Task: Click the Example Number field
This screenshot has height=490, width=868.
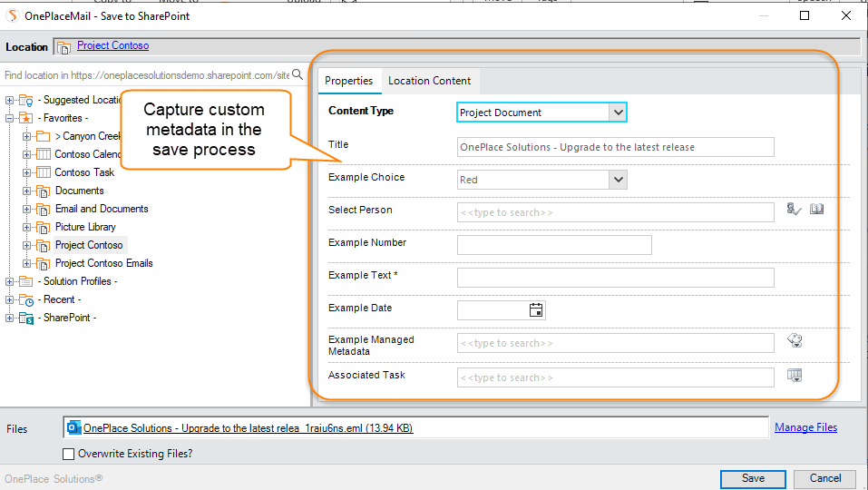Action: coord(554,245)
